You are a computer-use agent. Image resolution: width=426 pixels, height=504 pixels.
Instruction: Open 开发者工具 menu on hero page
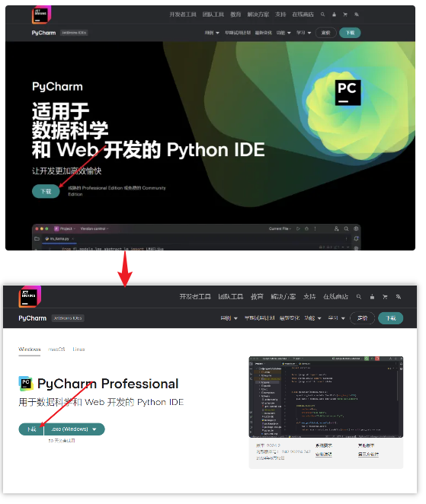click(183, 14)
